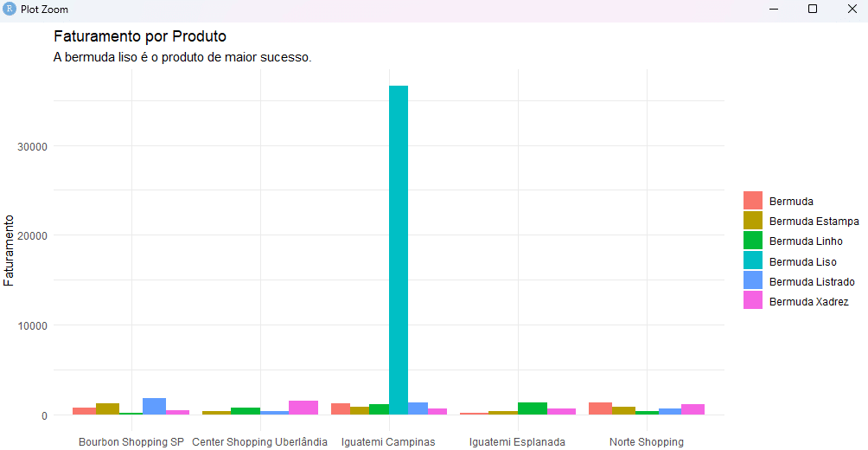This screenshot has width=868, height=450.
Task: Click the red Bermuda bar for Norte Shopping
Action: tap(600, 408)
